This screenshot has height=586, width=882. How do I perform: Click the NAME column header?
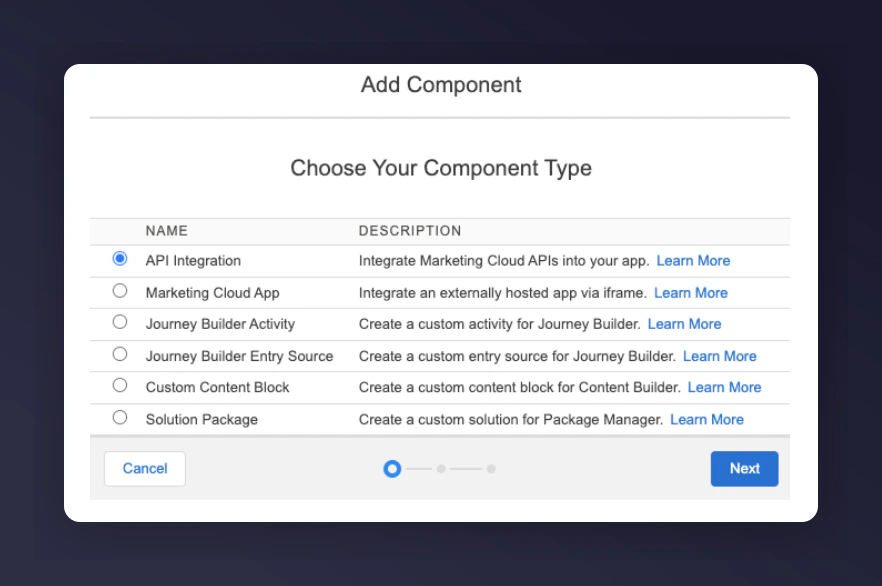[166, 231]
